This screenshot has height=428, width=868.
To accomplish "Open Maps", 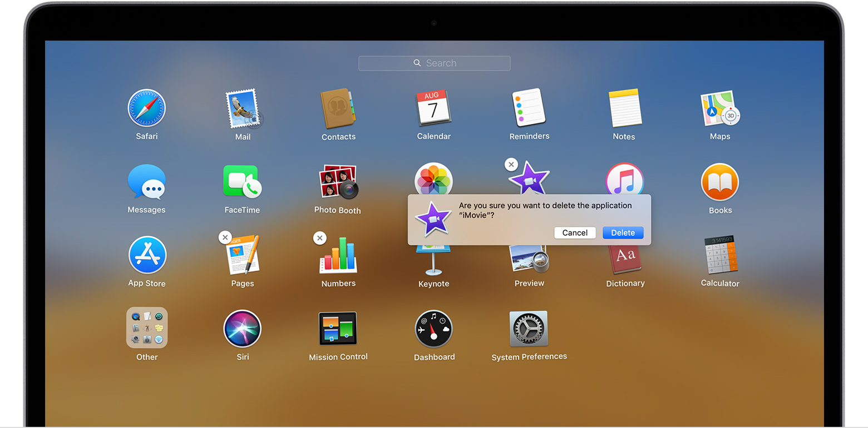I will (719, 108).
